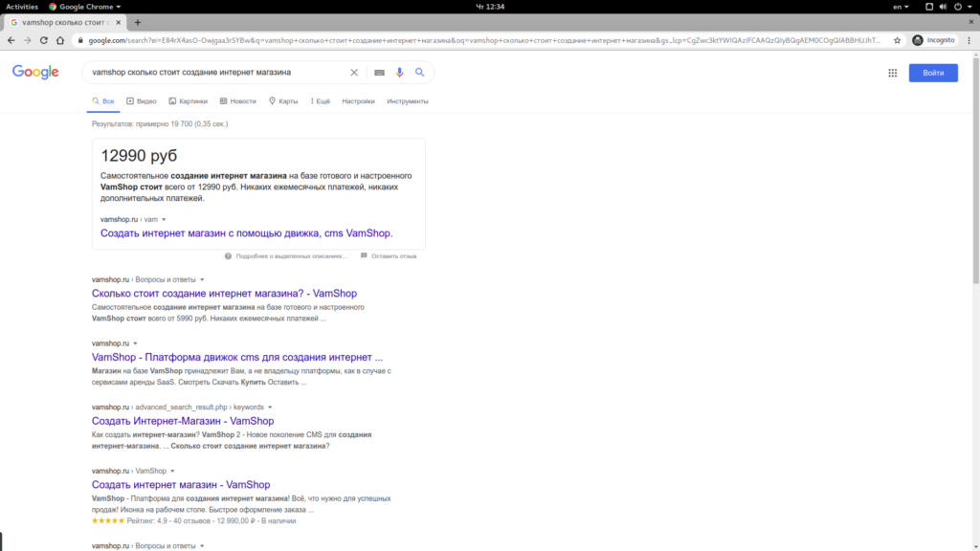Click the Войти sign-in button
This screenshot has height=551, width=980.
pos(933,73)
